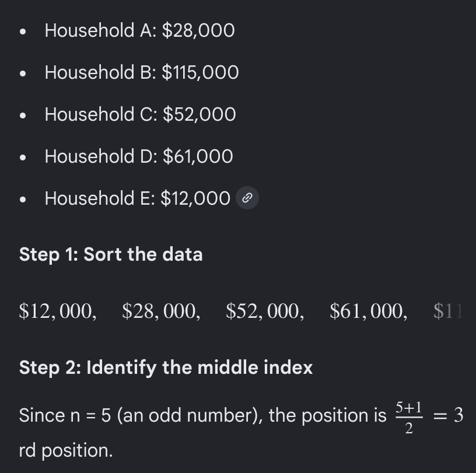This screenshot has width=476, height=473.
Task: Click the sorted value $52,000 in the formula
Action: (x=265, y=311)
